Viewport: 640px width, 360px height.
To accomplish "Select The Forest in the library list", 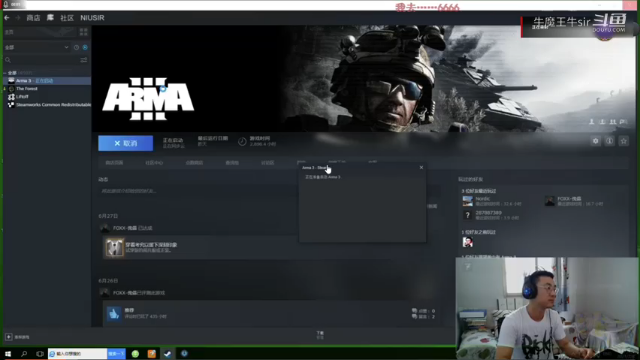I will pyautogui.click(x=47, y=89).
